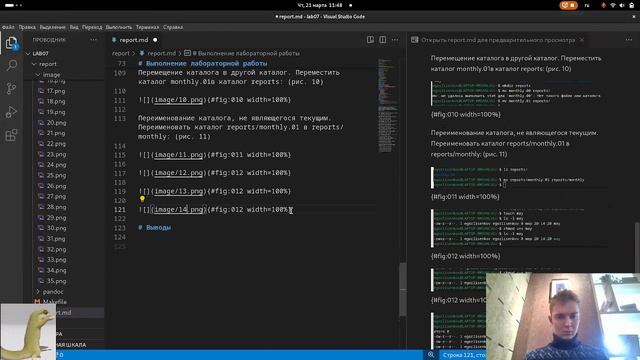The image size is (640, 360).
Task: Click date and time in top bar
Action: (x=320, y=5)
